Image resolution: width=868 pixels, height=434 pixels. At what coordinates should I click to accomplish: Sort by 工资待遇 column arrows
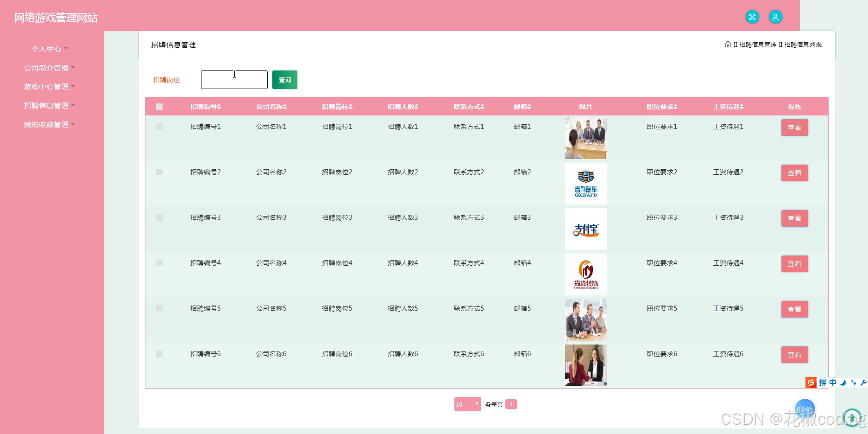pyautogui.click(x=742, y=107)
